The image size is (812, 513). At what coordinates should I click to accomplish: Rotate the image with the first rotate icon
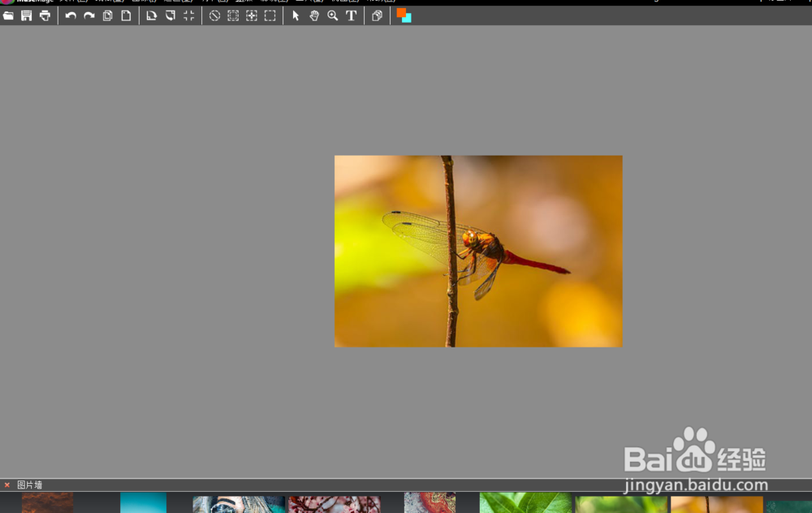(151, 15)
